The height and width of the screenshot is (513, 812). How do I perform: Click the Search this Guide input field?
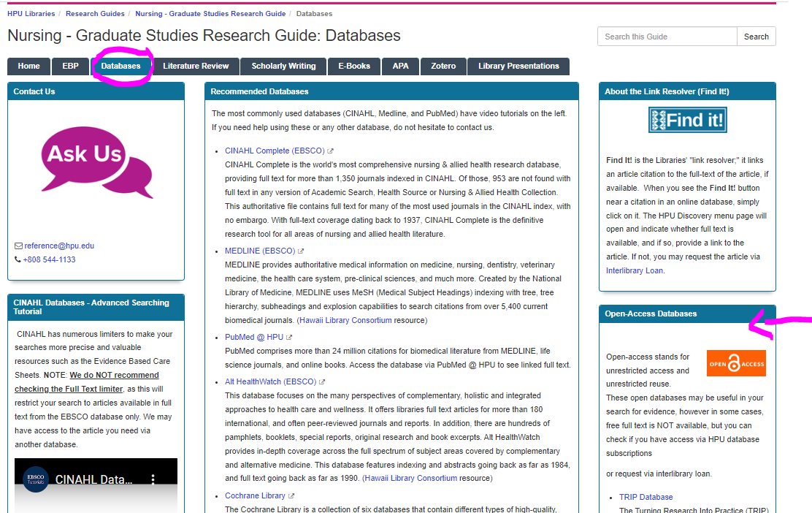667,37
